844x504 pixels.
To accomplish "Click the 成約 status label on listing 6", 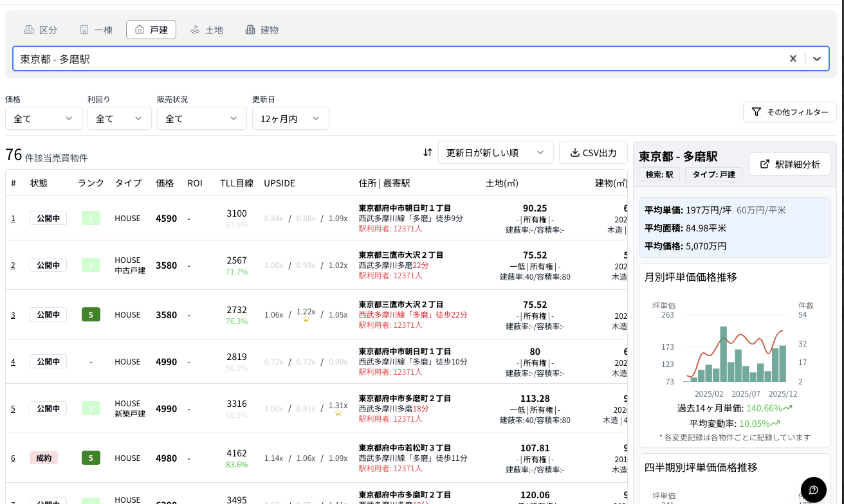I will (43, 458).
